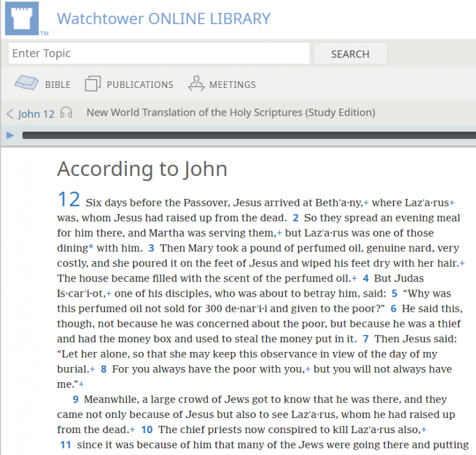Open cross-reference plus after 'Laz'a·rus also,'

(x=424, y=430)
